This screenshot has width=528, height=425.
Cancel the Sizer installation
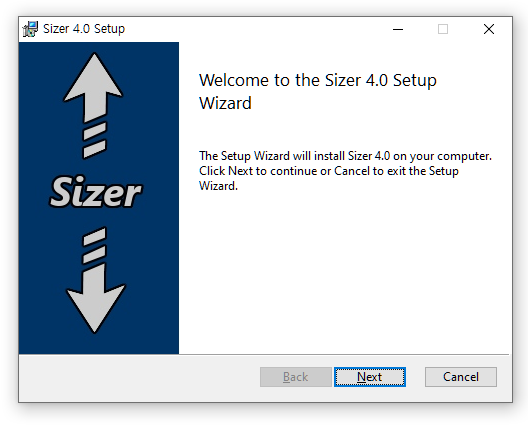tap(461, 377)
